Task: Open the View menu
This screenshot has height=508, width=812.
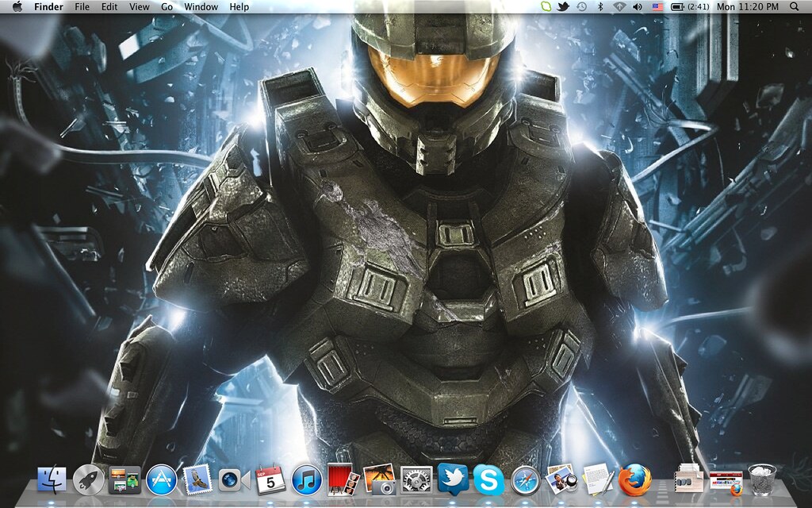Action: [x=140, y=6]
